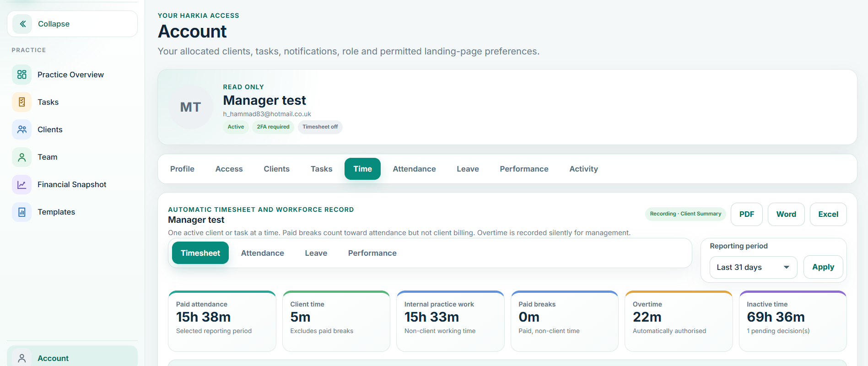Open the Profile tab
This screenshot has width=868, height=366.
[182, 169]
